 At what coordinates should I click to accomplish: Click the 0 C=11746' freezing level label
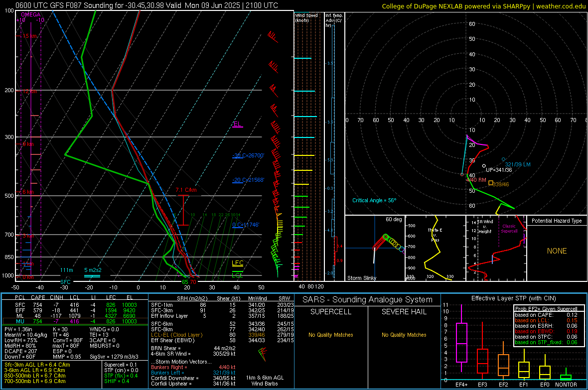(246, 225)
